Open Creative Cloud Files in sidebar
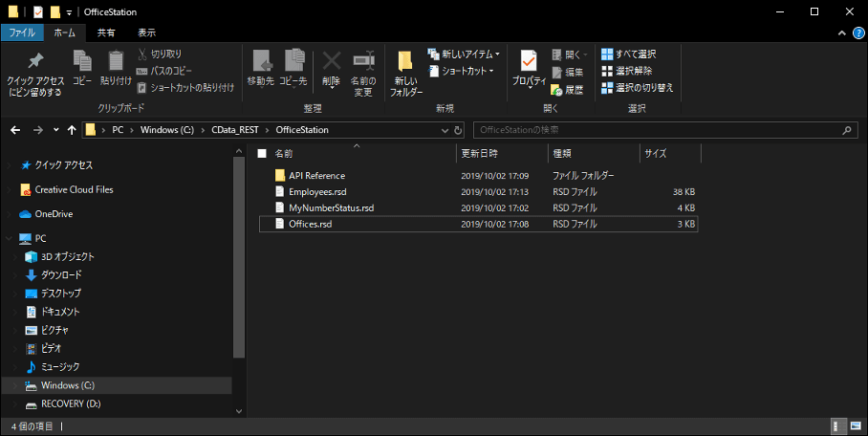The width and height of the screenshot is (868, 436). click(x=74, y=189)
